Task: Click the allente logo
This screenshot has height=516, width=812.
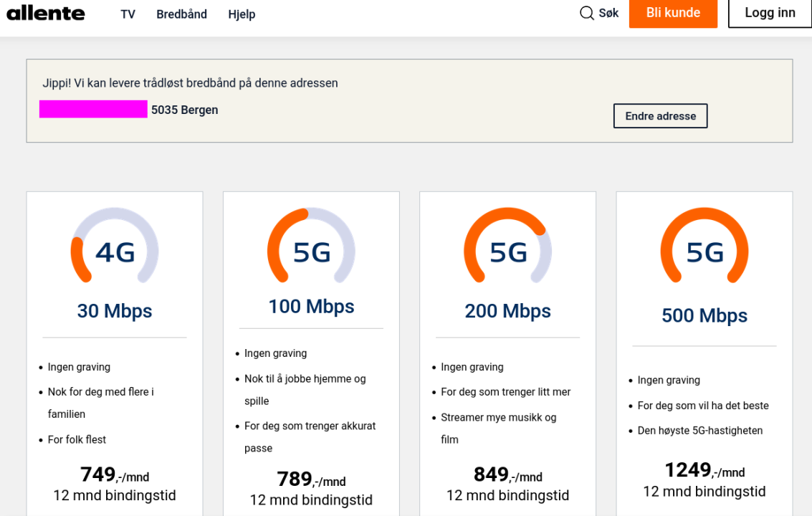Action: click(x=46, y=13)
